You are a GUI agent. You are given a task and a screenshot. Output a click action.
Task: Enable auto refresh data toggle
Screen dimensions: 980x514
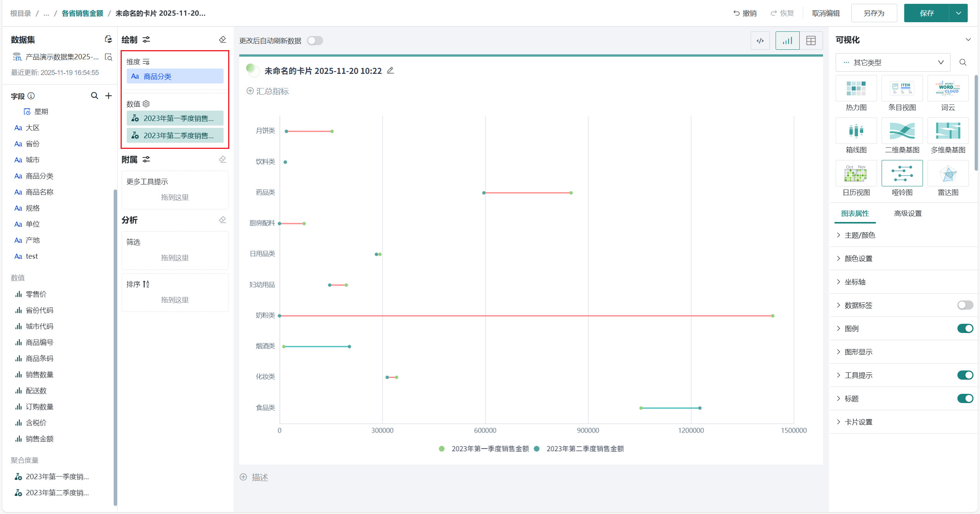pyautogui.click(x=315, y=41)
